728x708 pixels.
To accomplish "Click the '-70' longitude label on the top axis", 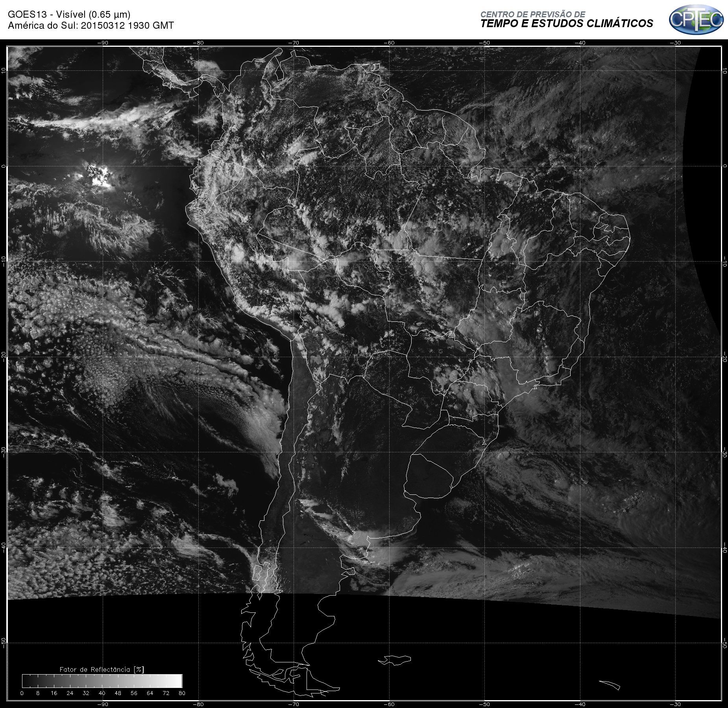I will pos(294,43).
